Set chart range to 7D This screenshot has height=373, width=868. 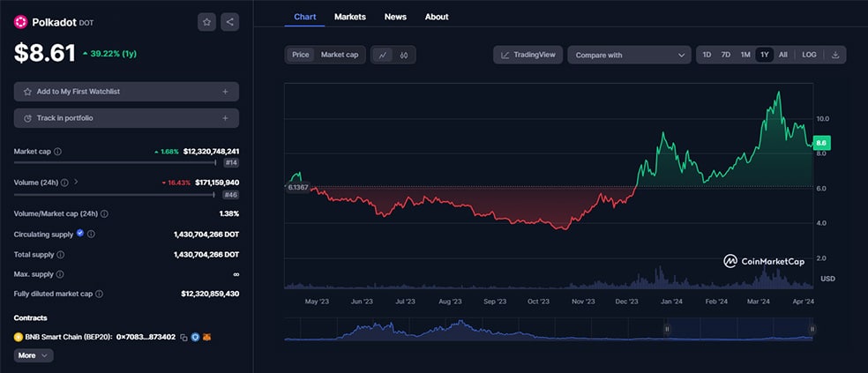[x=726, y=55]
